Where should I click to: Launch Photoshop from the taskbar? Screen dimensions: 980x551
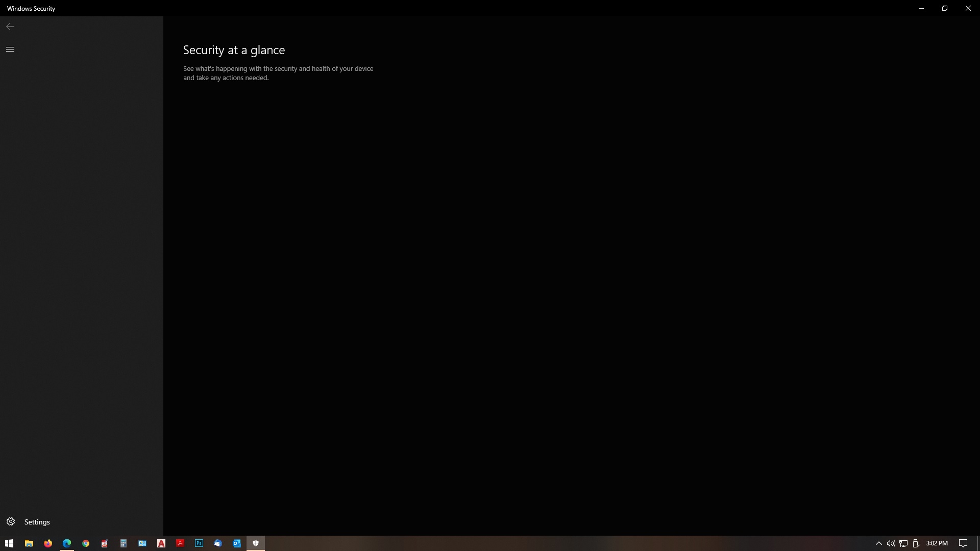tap(199, 543)
